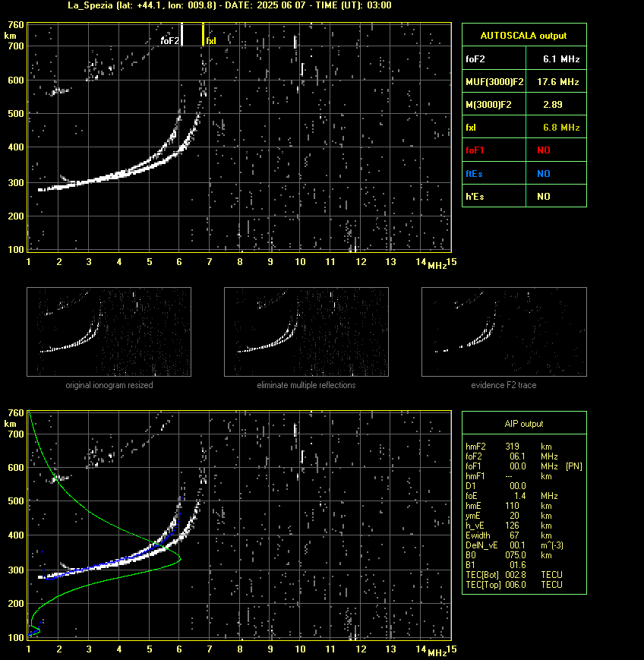Select the foF1 00.0 MHz [PN] row
The image size is (644, 660).
tap(523, 466)
